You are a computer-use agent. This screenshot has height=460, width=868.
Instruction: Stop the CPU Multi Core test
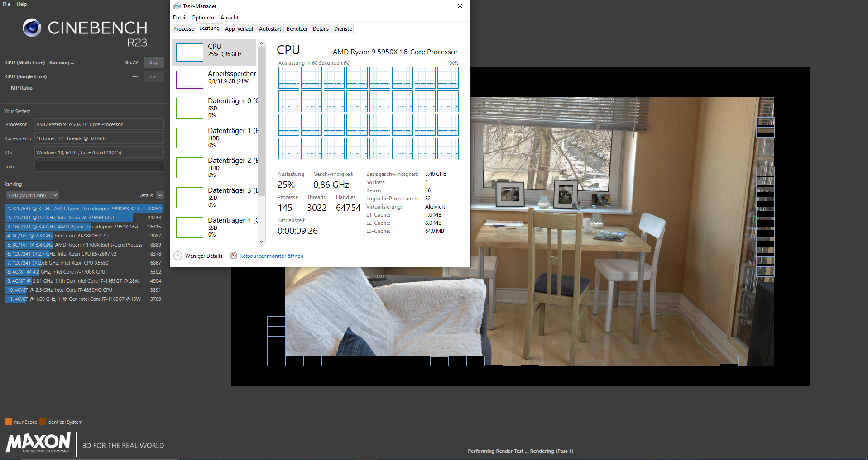click(153, 62)
